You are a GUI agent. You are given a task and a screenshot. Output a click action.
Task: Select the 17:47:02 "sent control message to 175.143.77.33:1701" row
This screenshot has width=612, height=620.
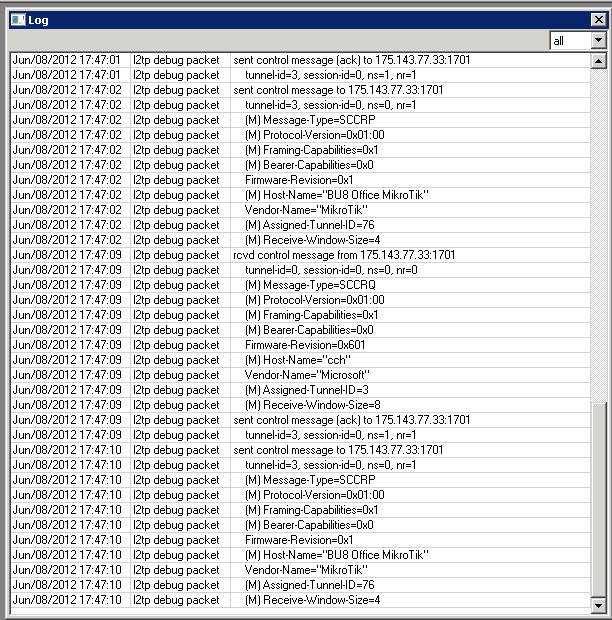300,90
